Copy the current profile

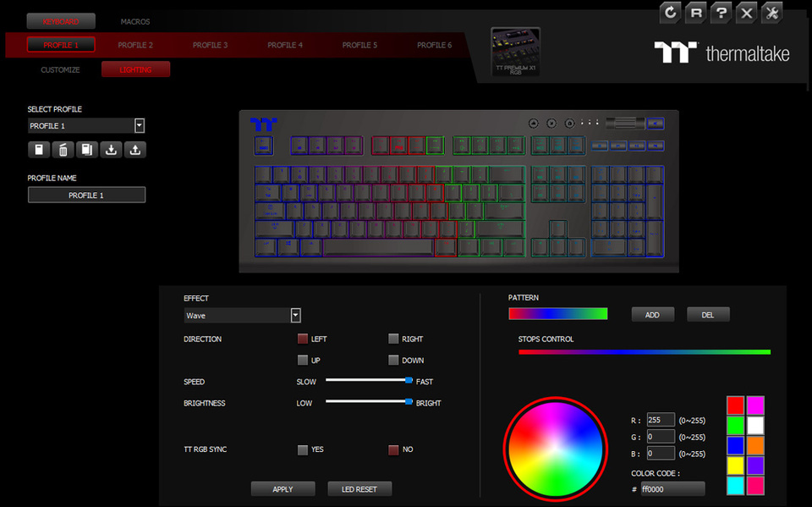(x=88, y=150)
